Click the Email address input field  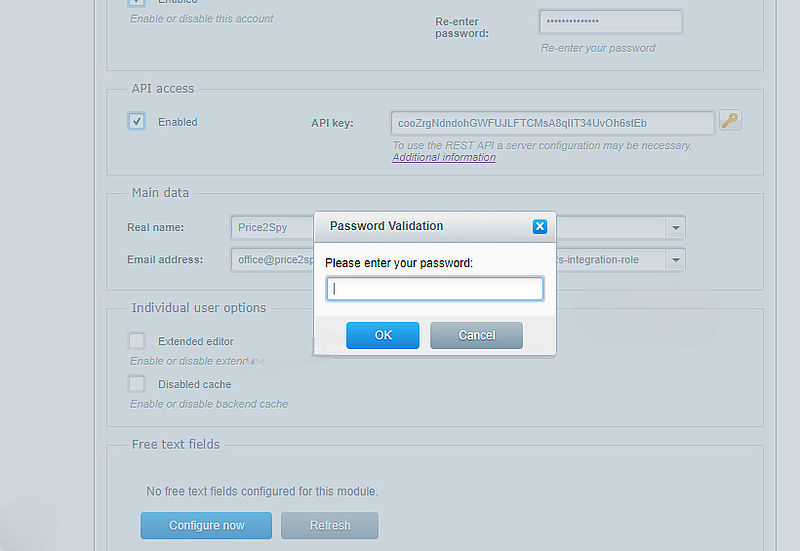[x=272, y=260]
